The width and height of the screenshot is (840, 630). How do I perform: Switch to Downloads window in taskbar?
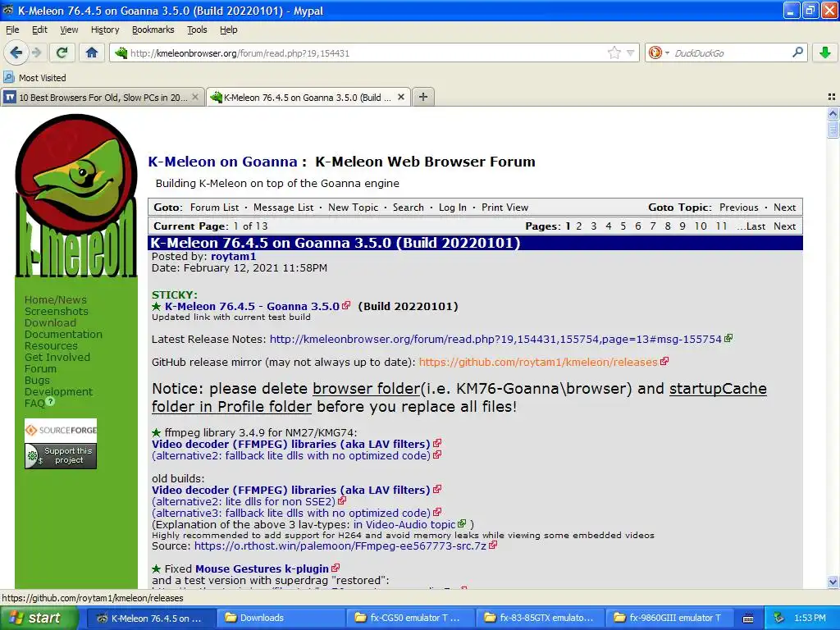(280, 618)
